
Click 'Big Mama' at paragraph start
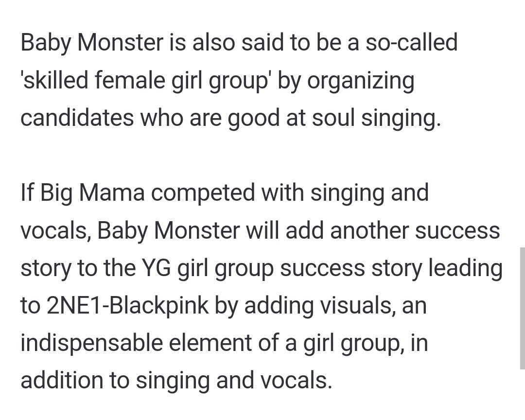[92, 193]
